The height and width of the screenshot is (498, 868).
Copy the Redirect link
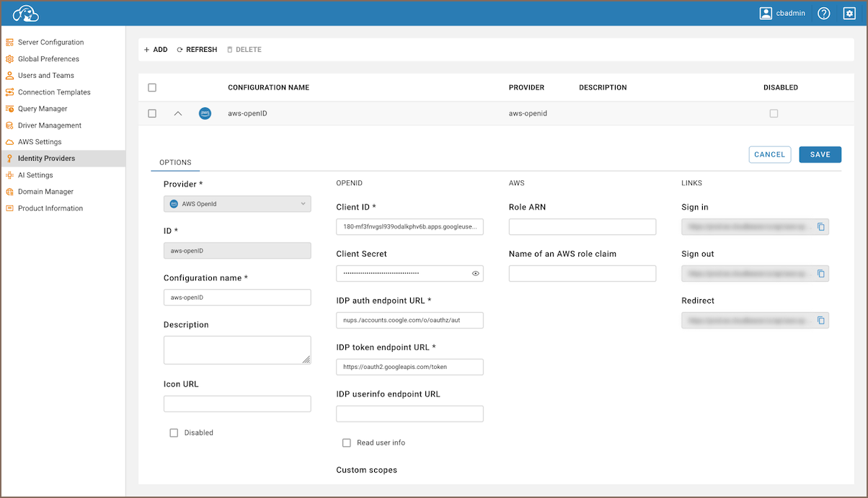pos(820,321)
